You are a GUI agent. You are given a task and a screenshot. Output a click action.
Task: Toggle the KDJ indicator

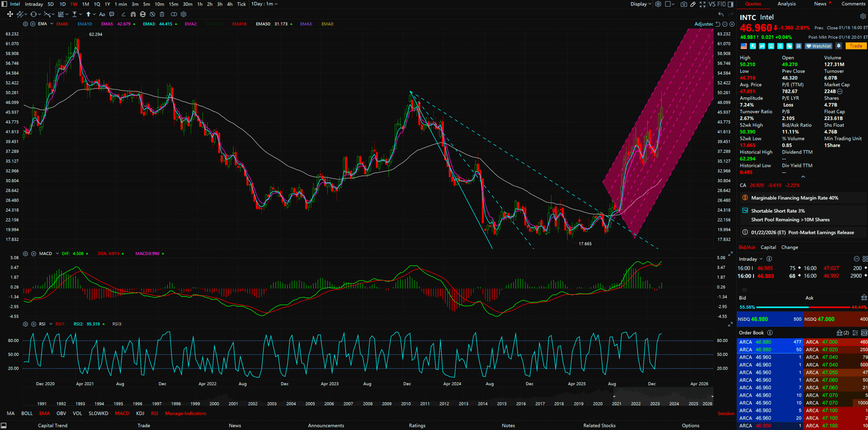pos(140,414)
